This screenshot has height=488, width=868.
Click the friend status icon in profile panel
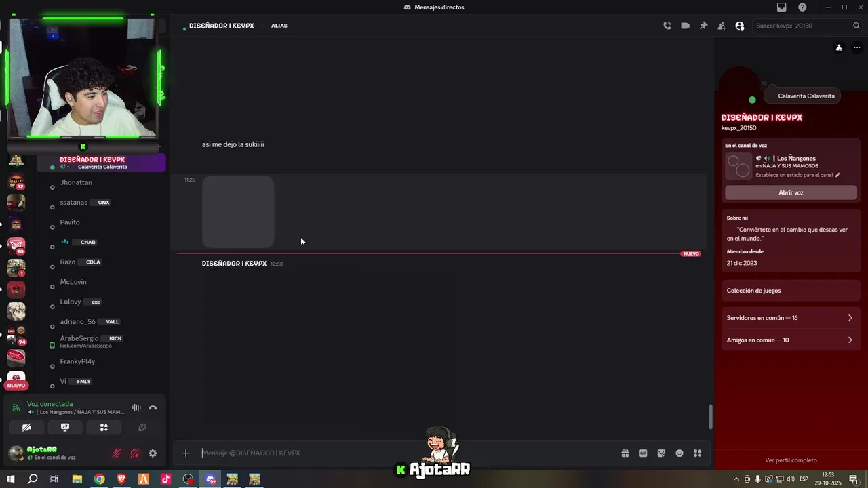pos(839,47)
